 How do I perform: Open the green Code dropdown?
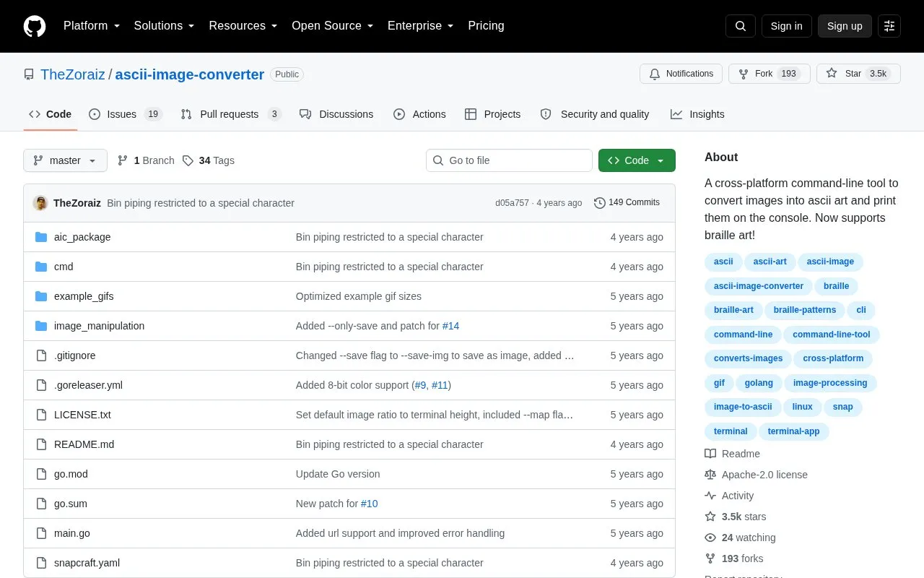637,160
